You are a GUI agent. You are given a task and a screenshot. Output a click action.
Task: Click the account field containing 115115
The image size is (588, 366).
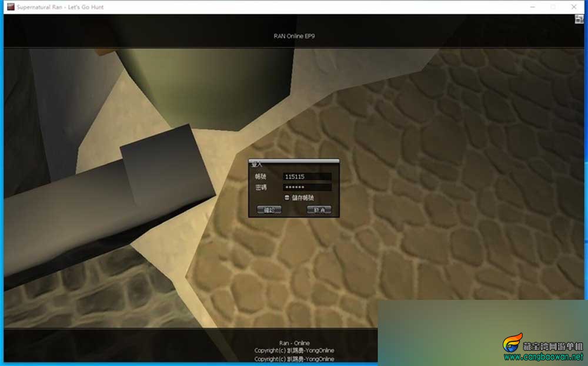307,176
